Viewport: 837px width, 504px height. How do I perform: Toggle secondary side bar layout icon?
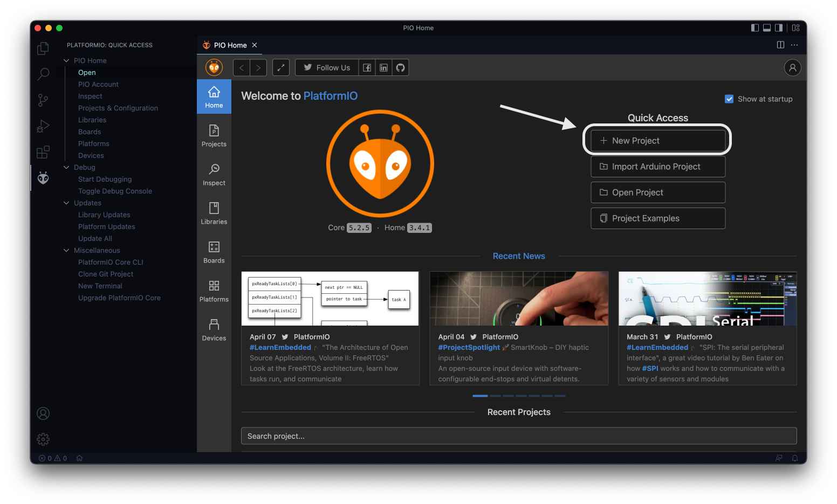779,28
